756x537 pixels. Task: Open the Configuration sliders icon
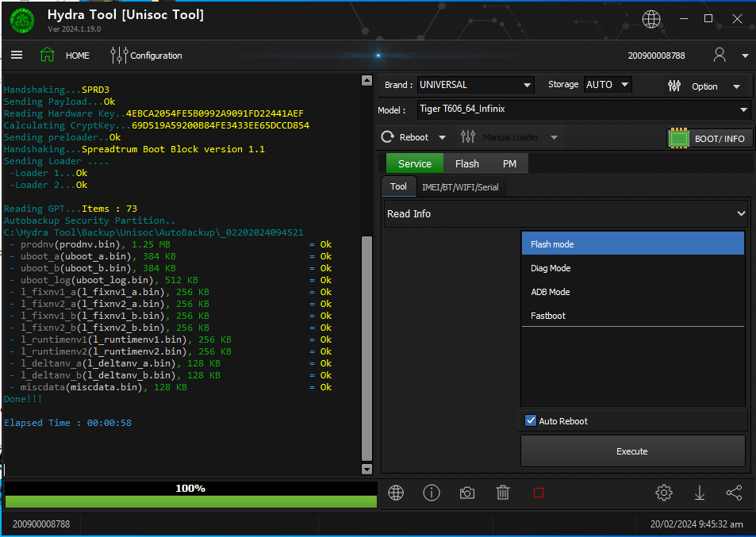(x=119, y=56)
